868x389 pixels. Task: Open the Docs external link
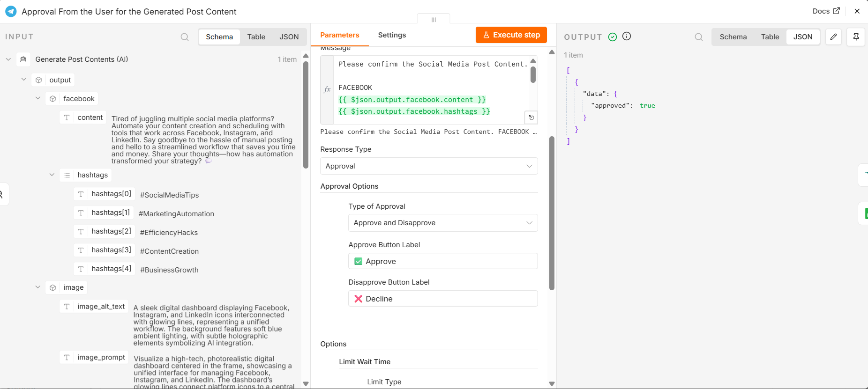point(826,11)
